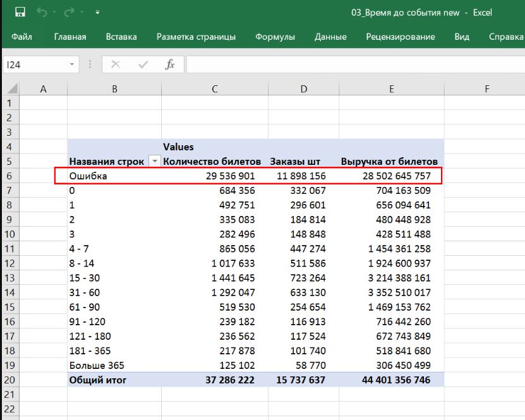Open the Undo history dropdown arrow
The image size is (525, 420).
pyautogui.click(x=55, y=12)
